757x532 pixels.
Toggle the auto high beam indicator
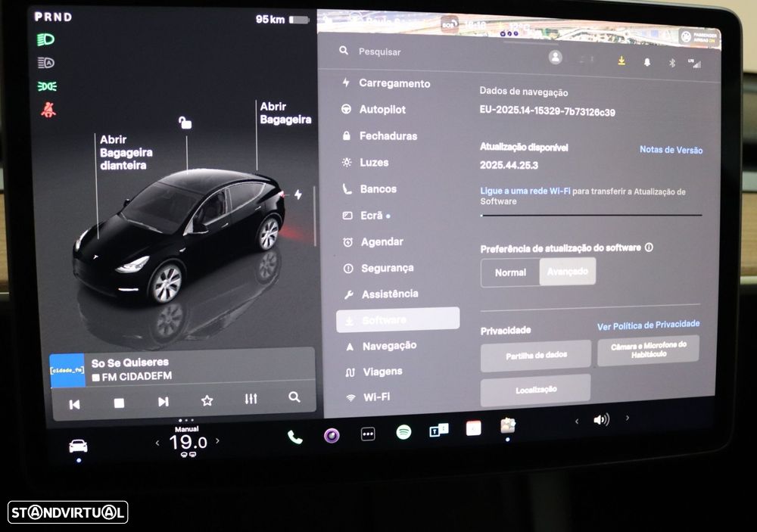(x=46, y=63)
